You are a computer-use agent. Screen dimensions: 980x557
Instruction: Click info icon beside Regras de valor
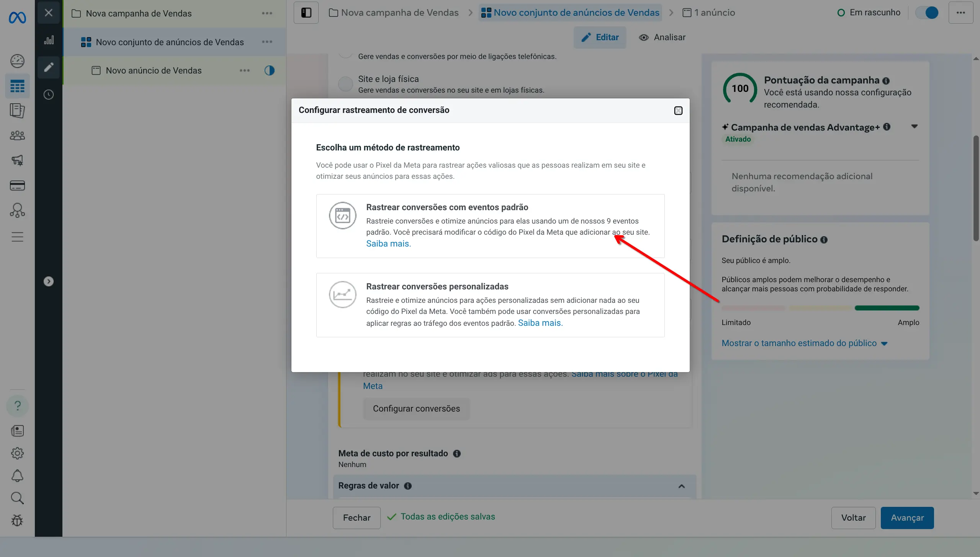[408, 486]
